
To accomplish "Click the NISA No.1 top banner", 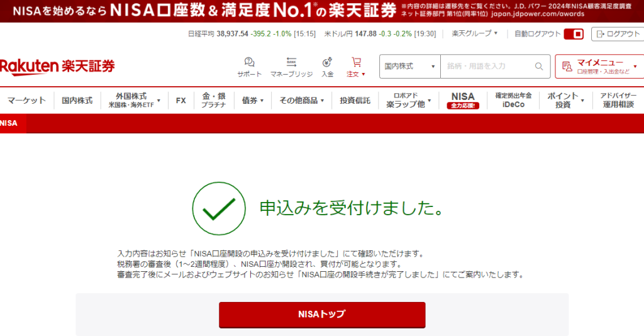I will tap(322, 11).
